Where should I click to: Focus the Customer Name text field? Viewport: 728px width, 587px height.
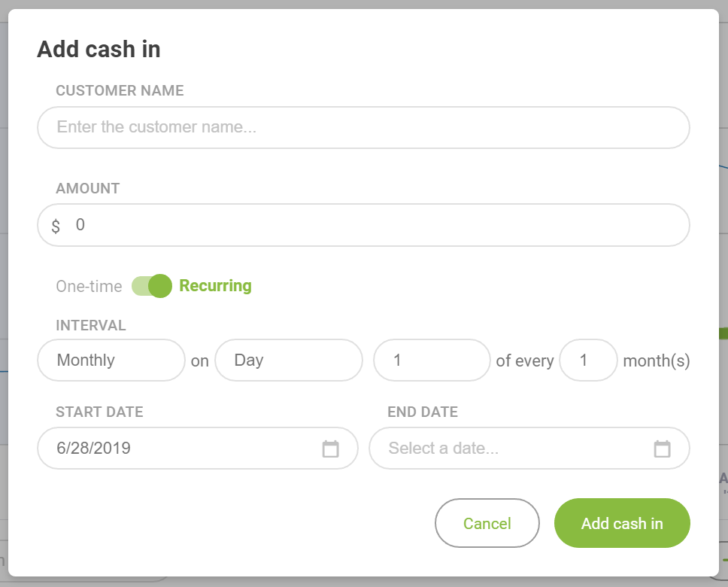[363, 128]
